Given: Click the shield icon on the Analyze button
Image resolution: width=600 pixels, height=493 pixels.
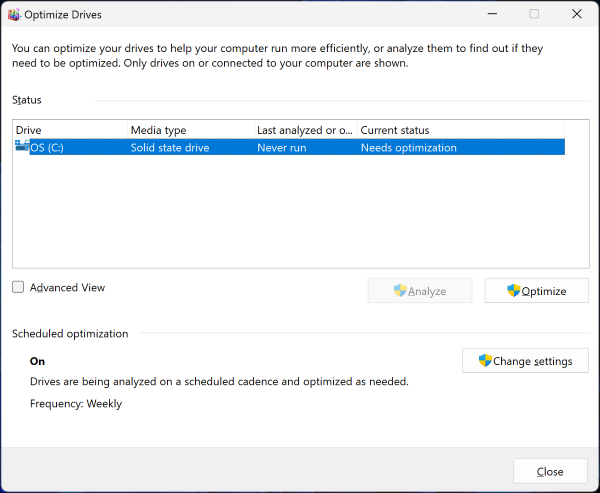Looking at the screenshot, I should pos(400,291).
